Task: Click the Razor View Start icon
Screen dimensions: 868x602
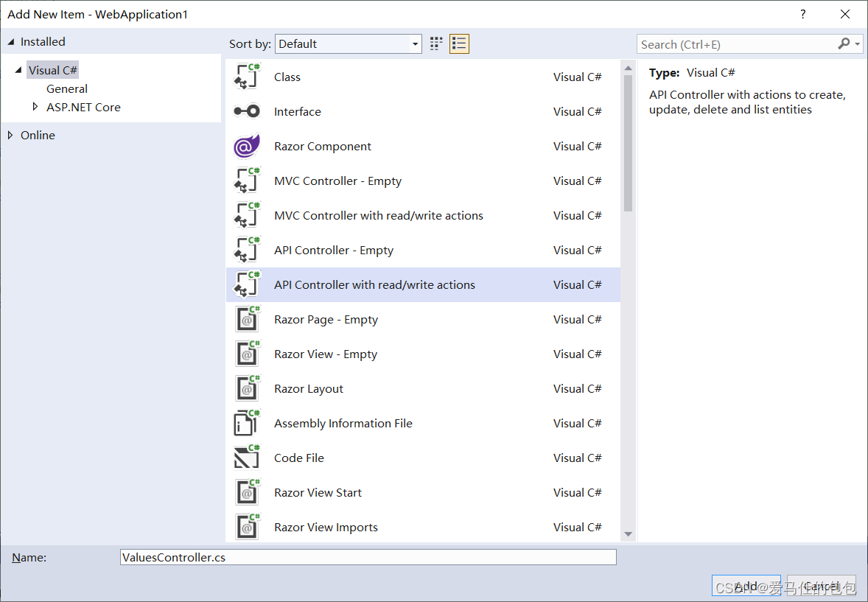Action: tap(246, 492)
